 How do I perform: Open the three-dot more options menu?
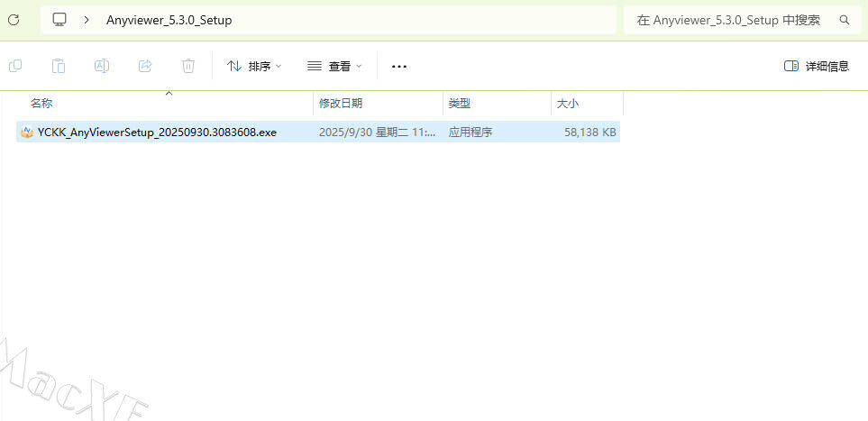coord(399,66)
